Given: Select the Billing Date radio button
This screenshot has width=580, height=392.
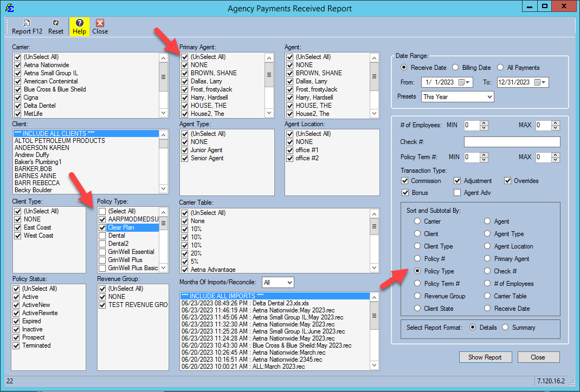Looking at the screenshot, I should coord(455,68).
